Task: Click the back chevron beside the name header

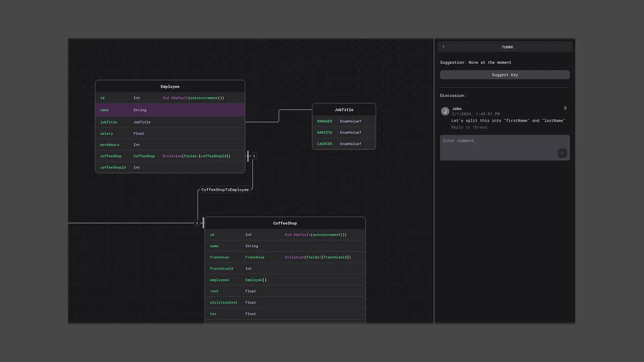Action: pos(443,46)
